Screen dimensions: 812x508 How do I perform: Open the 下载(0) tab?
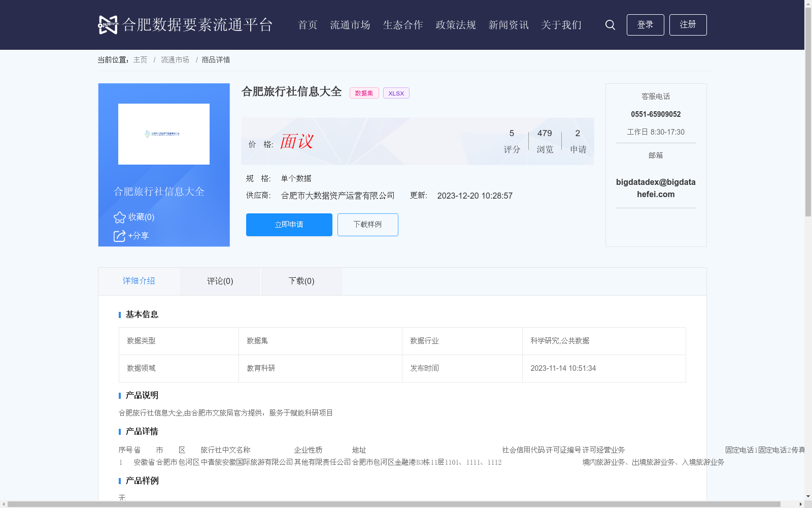coord(301,281)
